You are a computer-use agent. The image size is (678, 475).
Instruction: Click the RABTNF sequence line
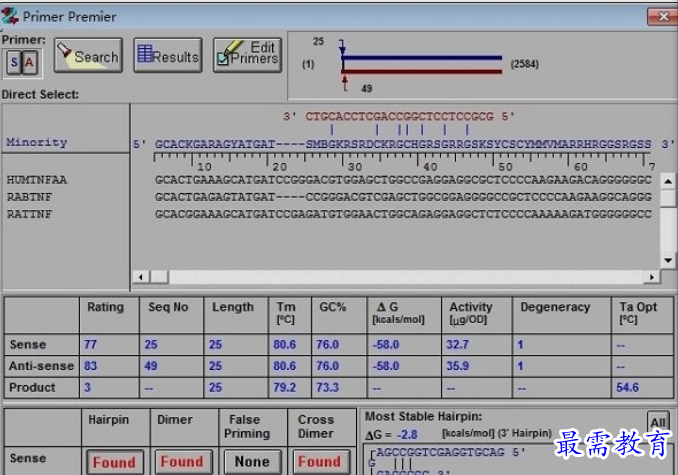(x=403, y=197)
